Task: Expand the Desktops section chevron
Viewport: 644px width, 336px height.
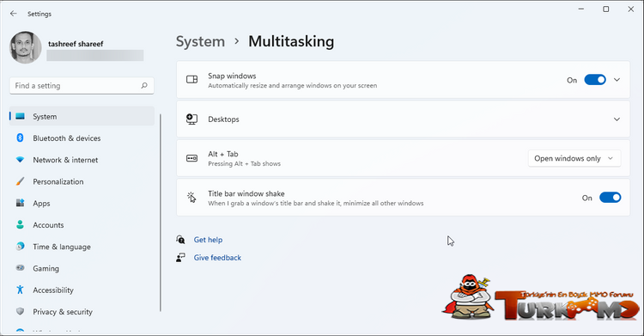Action: [x=617, y=119]
